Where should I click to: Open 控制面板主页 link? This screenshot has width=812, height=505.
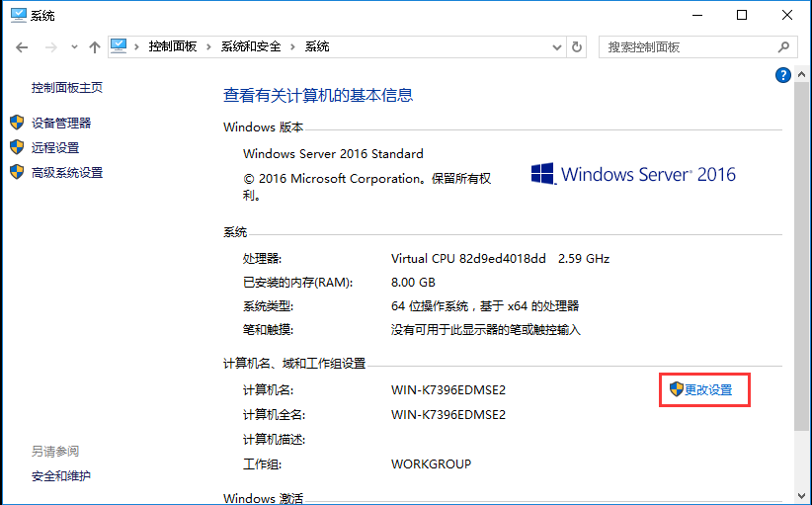(x=67, y=88)
